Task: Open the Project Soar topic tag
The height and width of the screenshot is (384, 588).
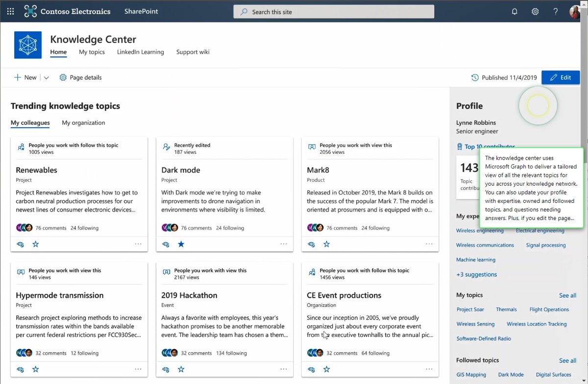Action: pos(470,310)
